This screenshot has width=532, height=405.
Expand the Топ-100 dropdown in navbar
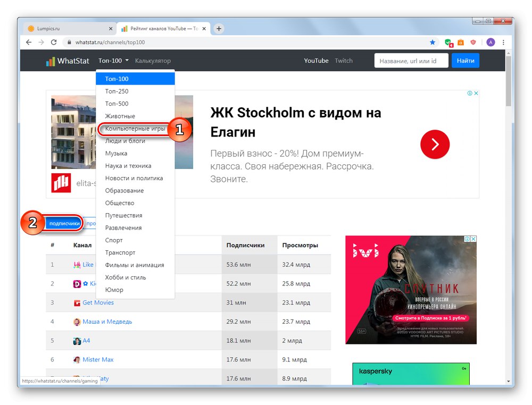pyautogui.click(x=113, y=61)
